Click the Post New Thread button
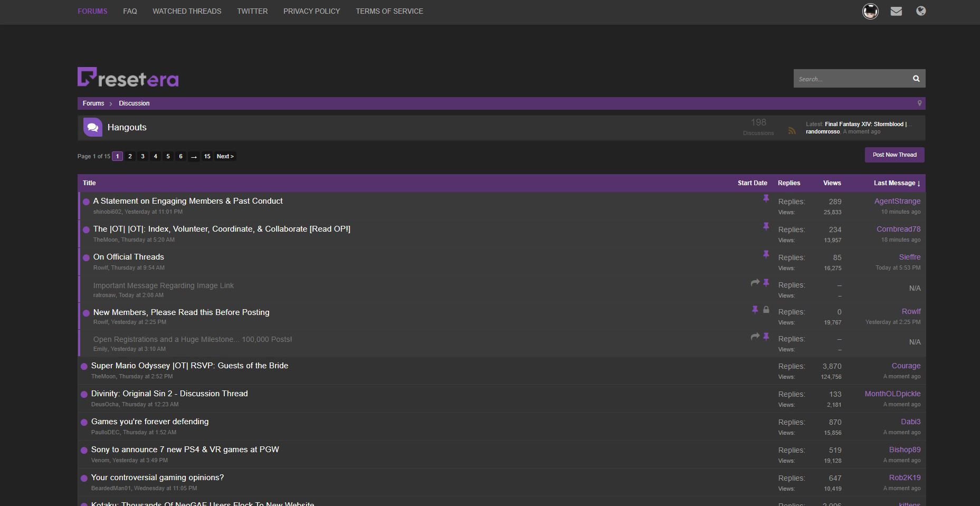The height and width of the screenshot is (506, 980). [895, 155]
